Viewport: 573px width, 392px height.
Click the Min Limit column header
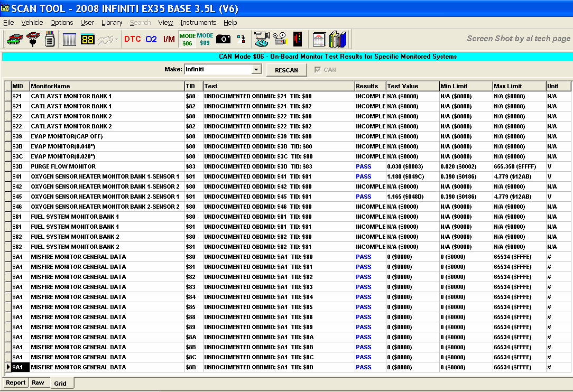466,86
